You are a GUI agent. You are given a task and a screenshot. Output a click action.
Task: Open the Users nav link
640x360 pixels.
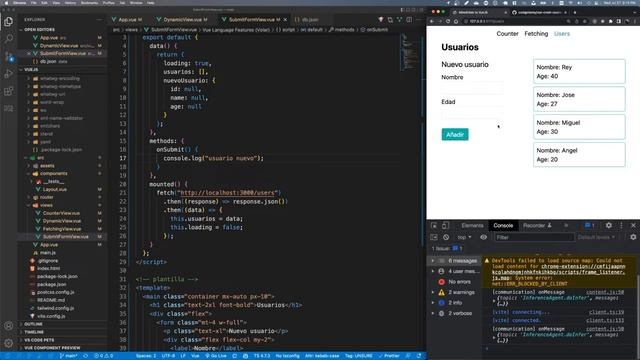click(562, 33)
